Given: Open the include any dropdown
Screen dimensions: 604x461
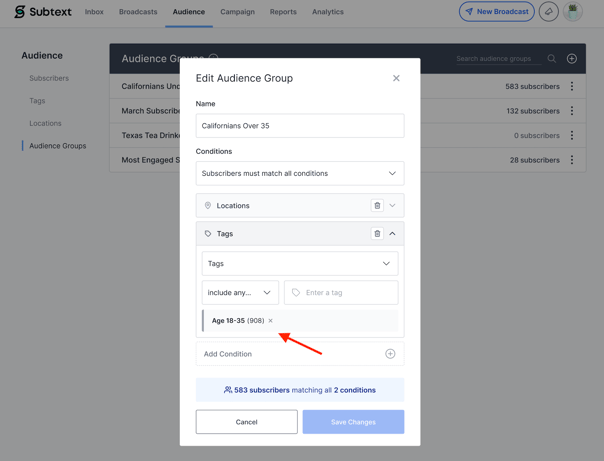Looking at the screenshot, I should [x=240, y=293].
